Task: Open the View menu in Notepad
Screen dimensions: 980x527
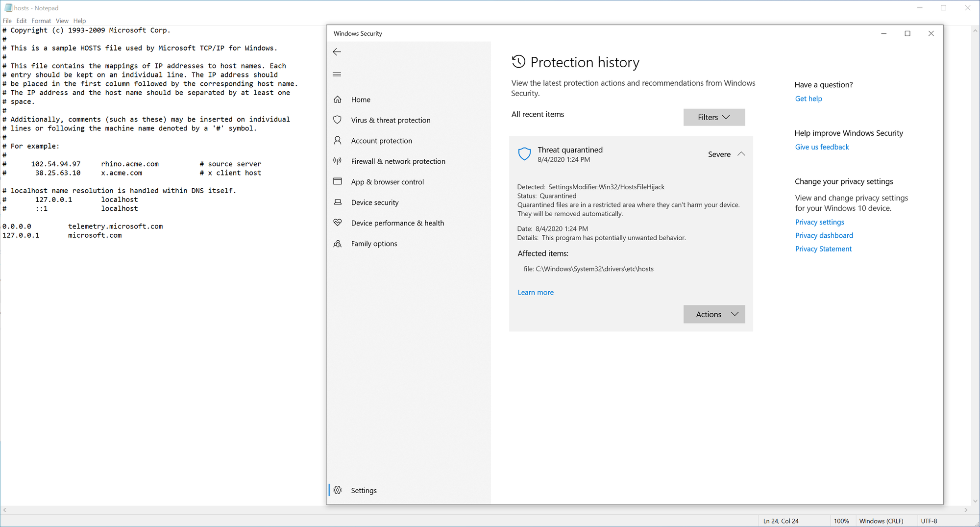Action: [62, 21]
